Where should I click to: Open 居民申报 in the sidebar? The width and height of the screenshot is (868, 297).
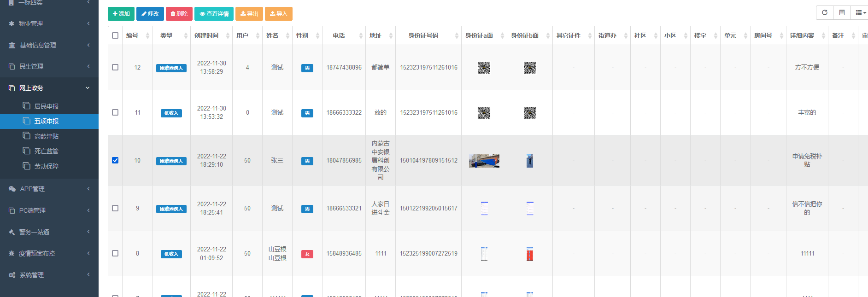click(46, 106)
